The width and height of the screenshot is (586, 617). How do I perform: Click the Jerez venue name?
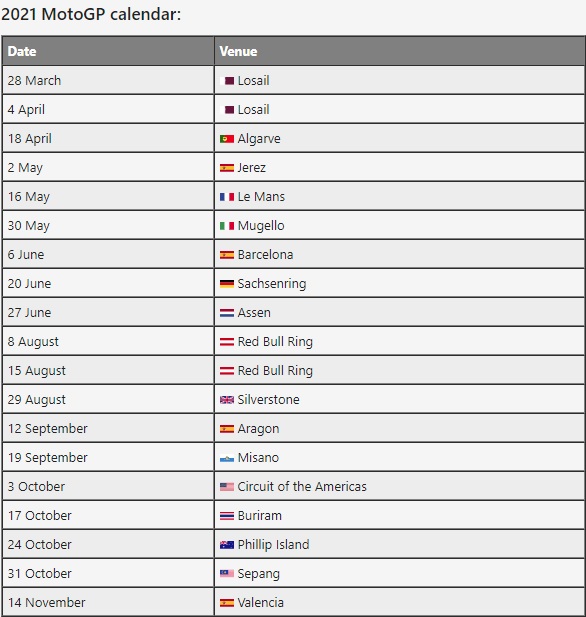click(251, 168)
